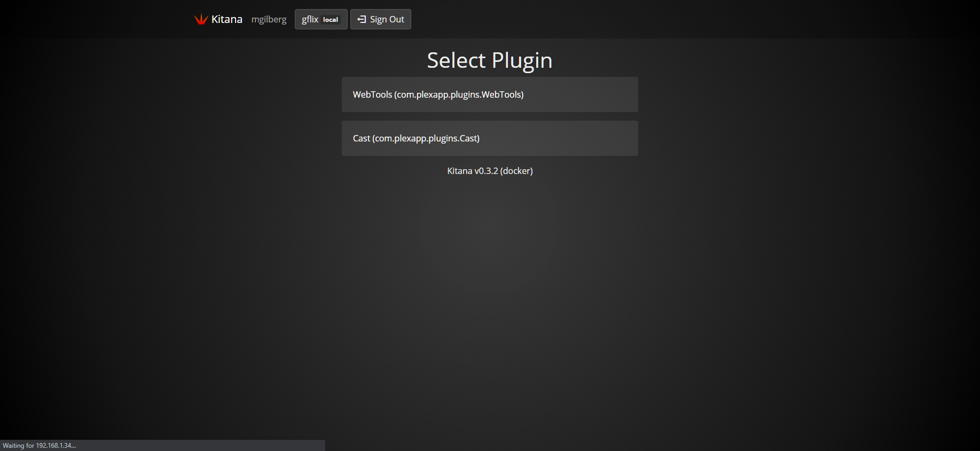Click the "Sign Out" text label
The image size is (980, 451).
point(387,19)
